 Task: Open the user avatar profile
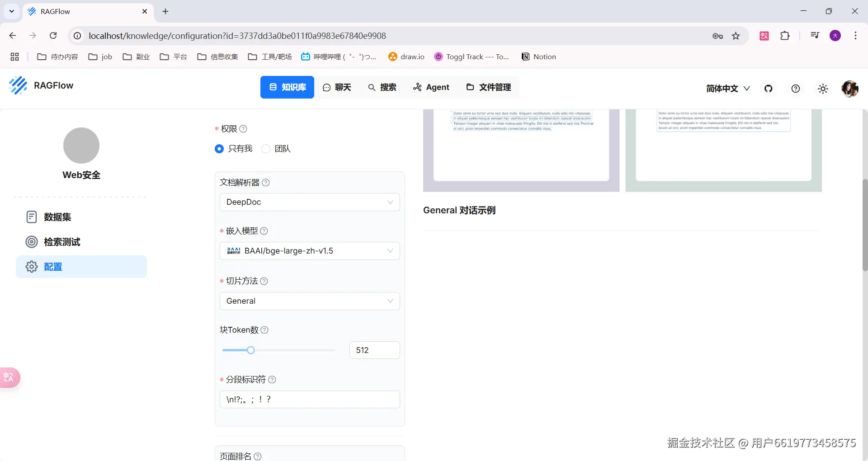click(x=850, y=89)
